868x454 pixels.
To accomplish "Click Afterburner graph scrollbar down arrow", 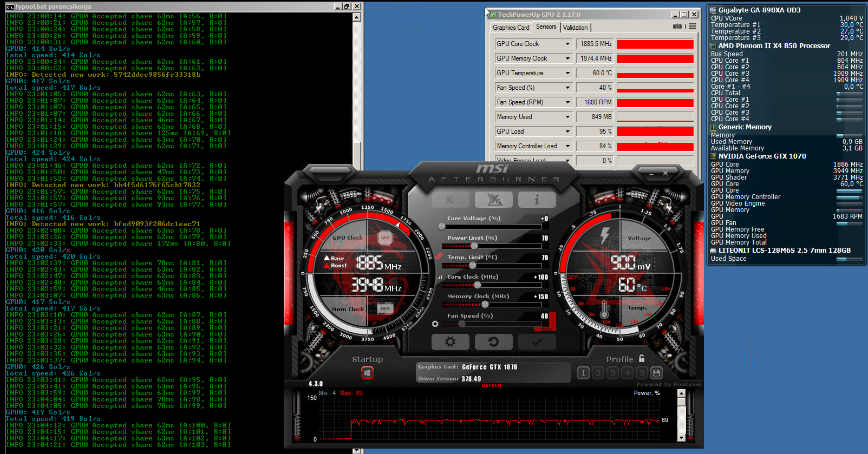I will point(681,437).
